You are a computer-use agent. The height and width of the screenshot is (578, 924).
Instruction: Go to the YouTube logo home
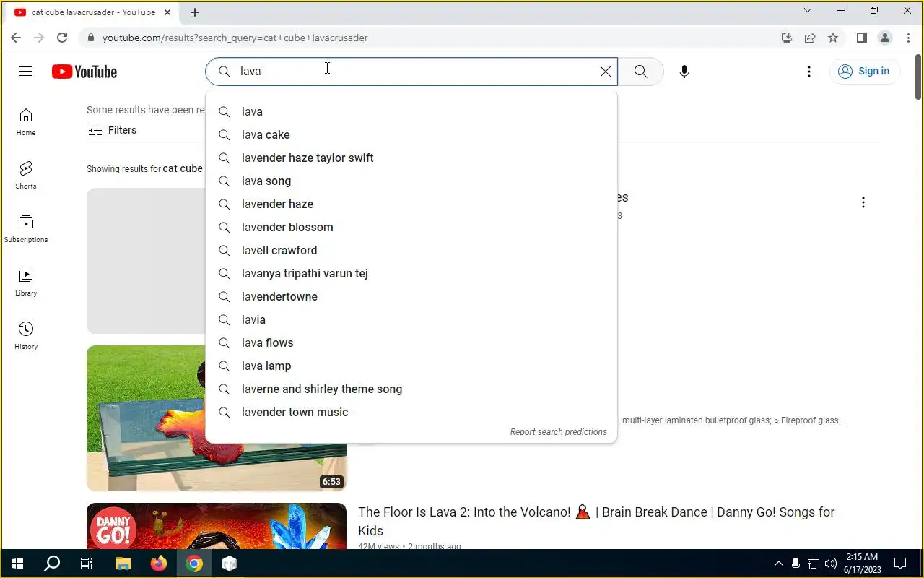[84, 72]
